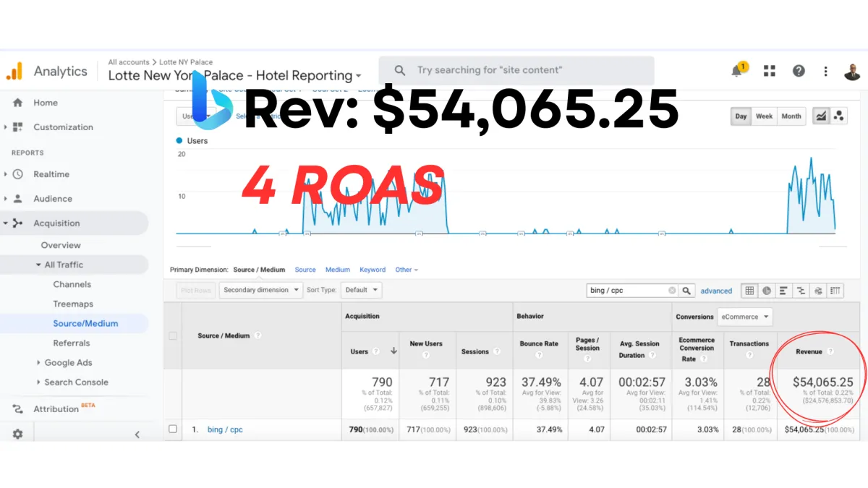Viewport: 868px width, 488px height.
Task: Select the line chart view icon
Action: (821, 116)
